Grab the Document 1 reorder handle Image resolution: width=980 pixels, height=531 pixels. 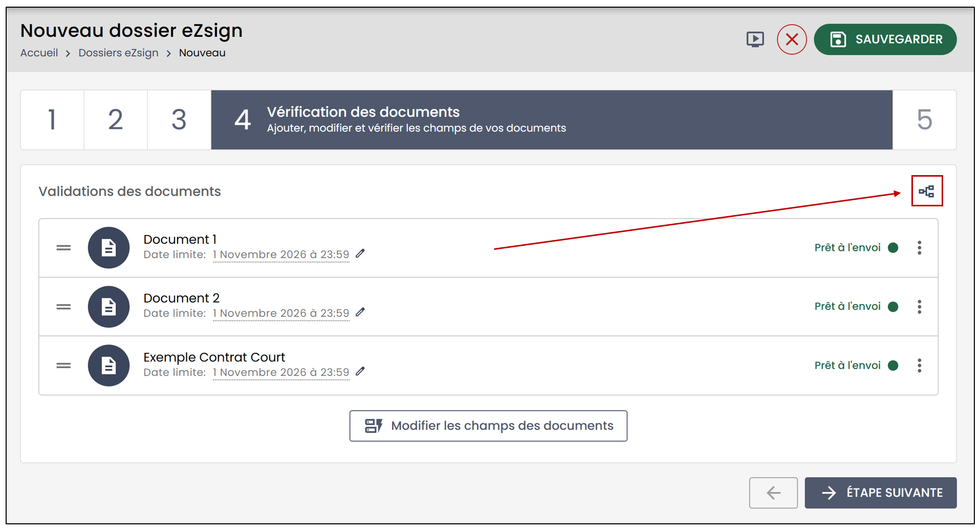pos(63,248)
